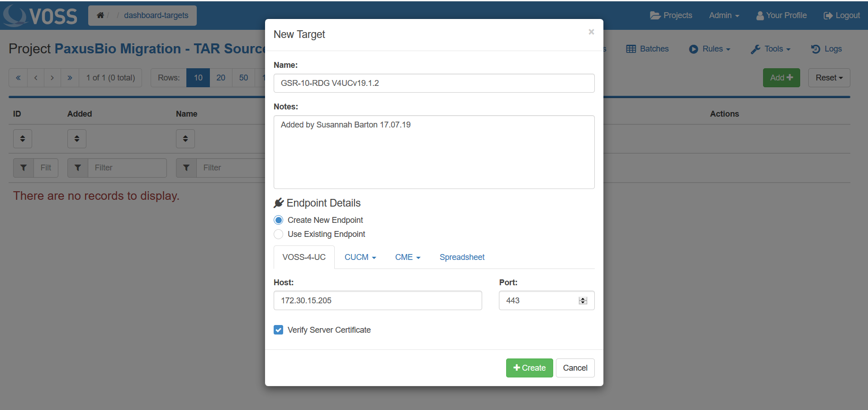Switch to the Spreadsheet endpoint tab

tap(462, 257)
